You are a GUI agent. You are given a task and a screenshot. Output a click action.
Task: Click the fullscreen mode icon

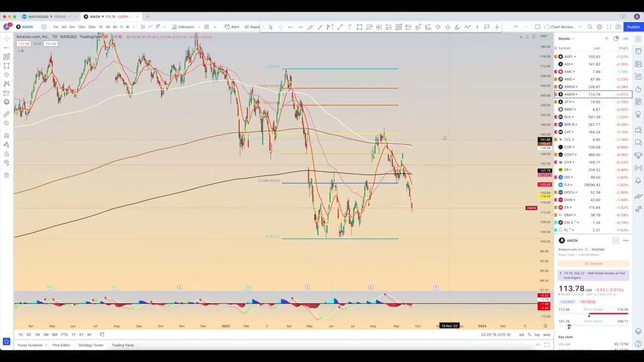tap(609, 27)
